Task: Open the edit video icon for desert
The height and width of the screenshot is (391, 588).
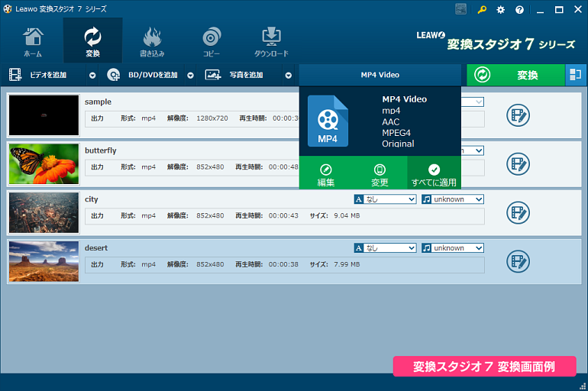Action: tap(518, 262)
